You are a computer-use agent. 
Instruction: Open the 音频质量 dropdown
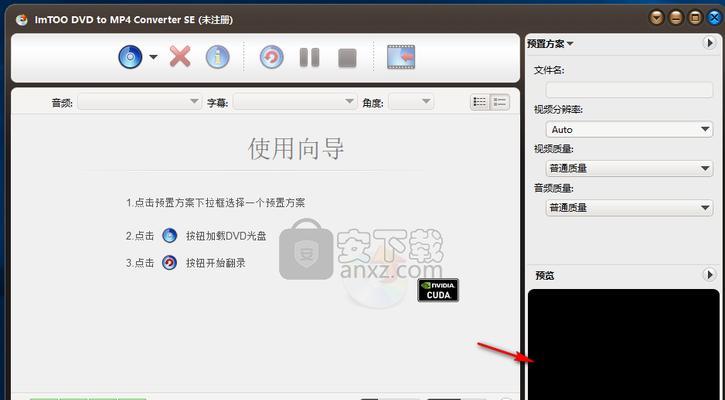click(x=629, y=207)
